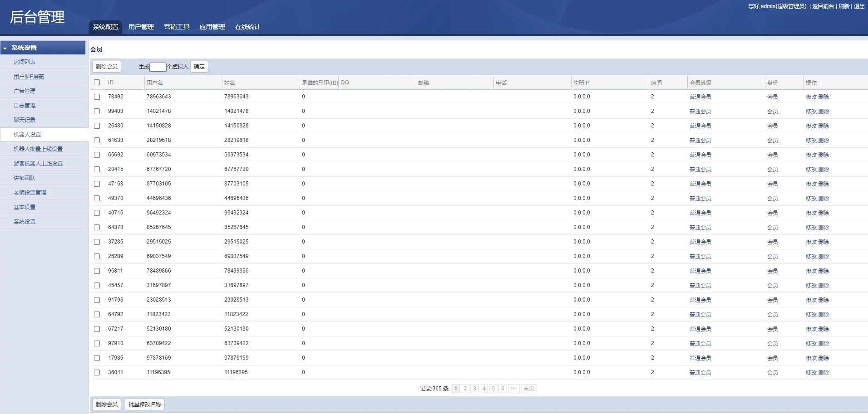This screenshot has width=868, height=414.
Task: Switch to the 营销工具 tab
Action: [x=177, y=27]
